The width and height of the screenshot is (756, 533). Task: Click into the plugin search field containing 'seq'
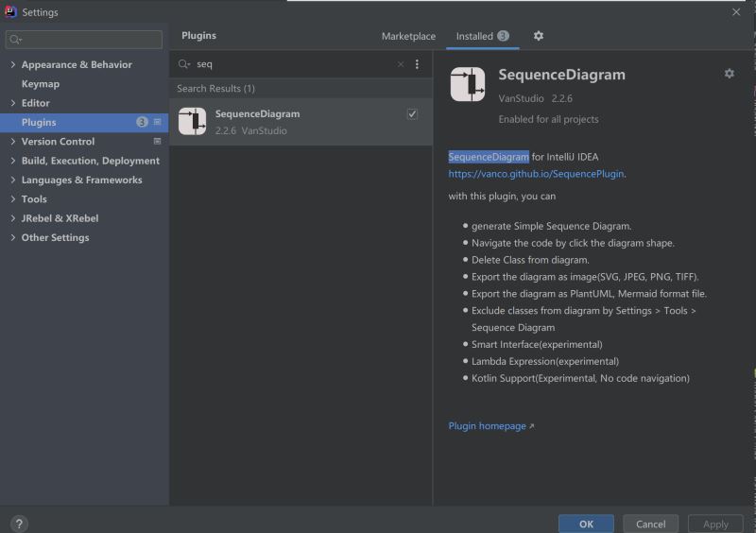294,64
